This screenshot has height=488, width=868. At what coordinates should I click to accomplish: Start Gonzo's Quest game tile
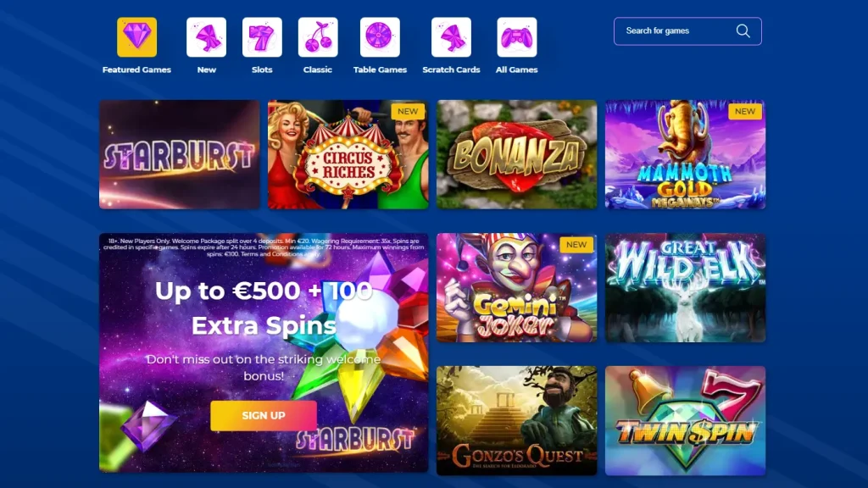tap(516, 420)
